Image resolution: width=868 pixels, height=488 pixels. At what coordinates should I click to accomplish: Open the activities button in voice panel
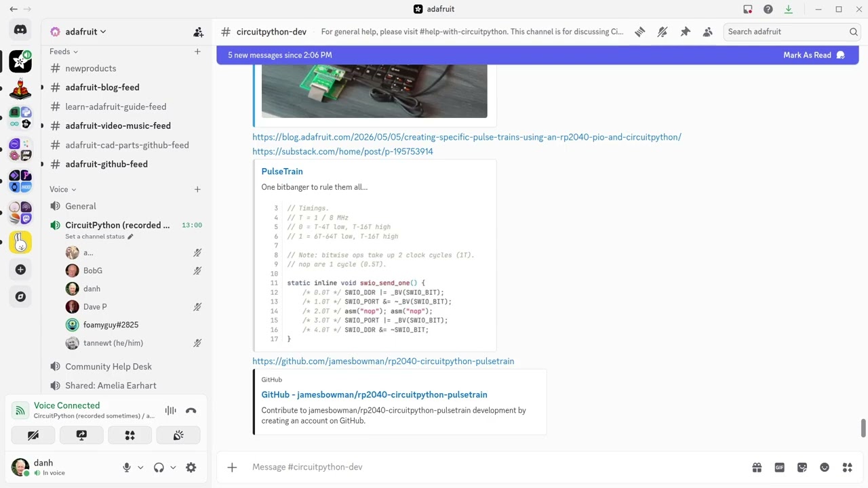[x=130, y=435]
